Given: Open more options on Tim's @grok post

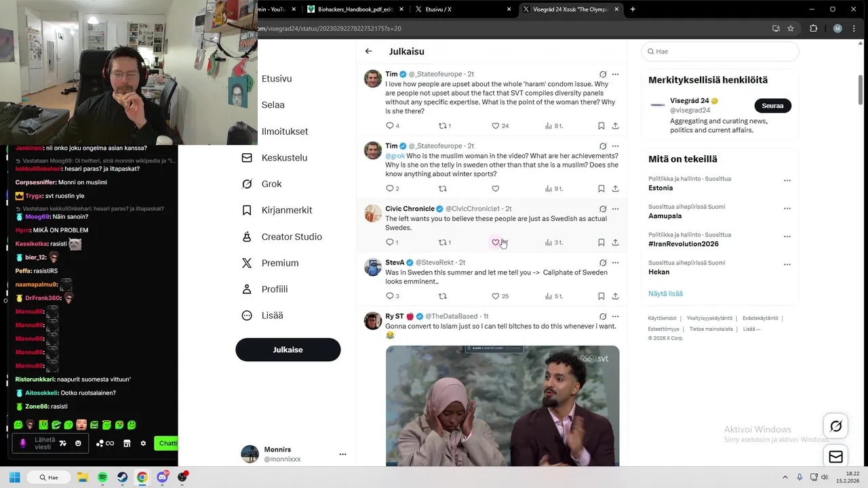Looking at the screenshot, I should (x=615, y=146).
